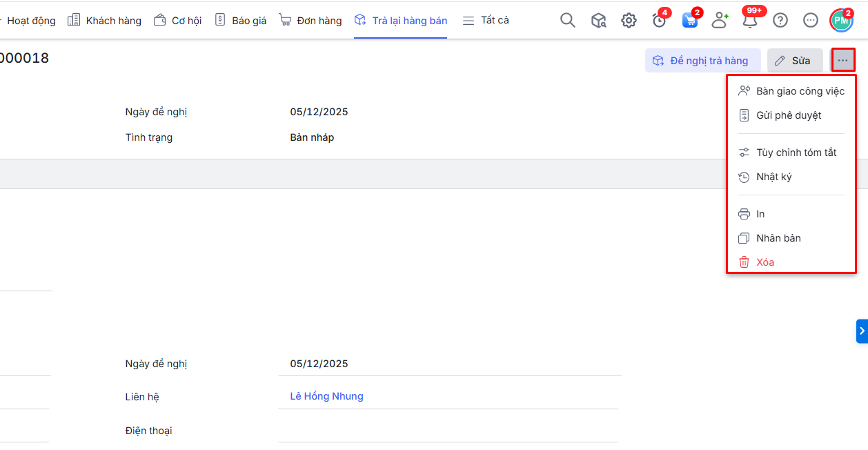This screenshot has width=868, height=450.
Task: Toggle the three-dot more actions button
Action: (x=843, y=61)
